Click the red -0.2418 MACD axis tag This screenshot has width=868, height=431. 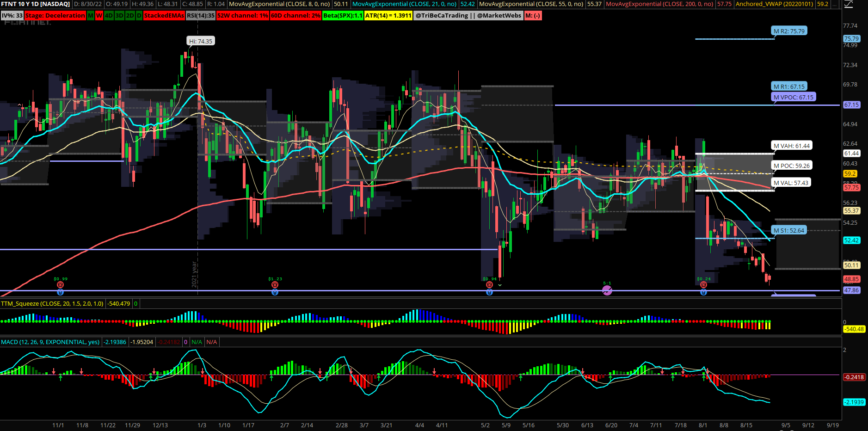click(854, 377)
